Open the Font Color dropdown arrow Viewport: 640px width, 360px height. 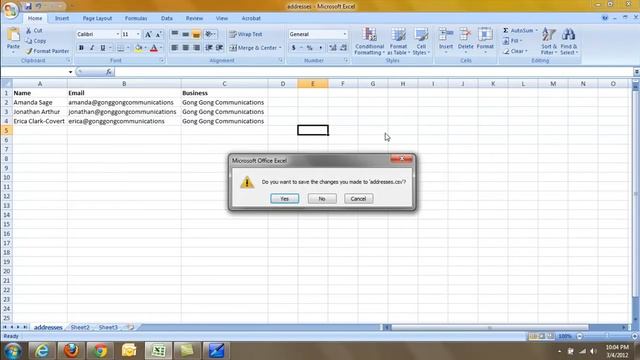point(161,48)
